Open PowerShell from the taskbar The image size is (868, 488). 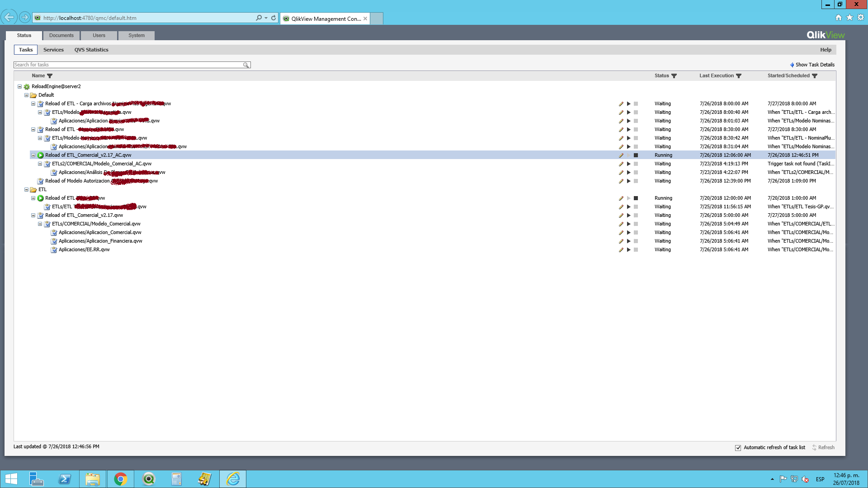coord(65,479)
